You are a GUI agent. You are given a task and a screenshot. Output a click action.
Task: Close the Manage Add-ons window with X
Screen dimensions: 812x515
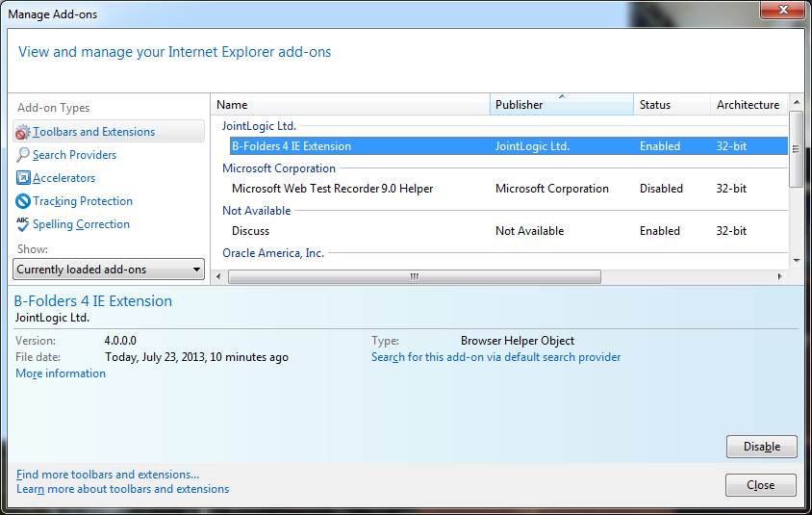point(783,10)
